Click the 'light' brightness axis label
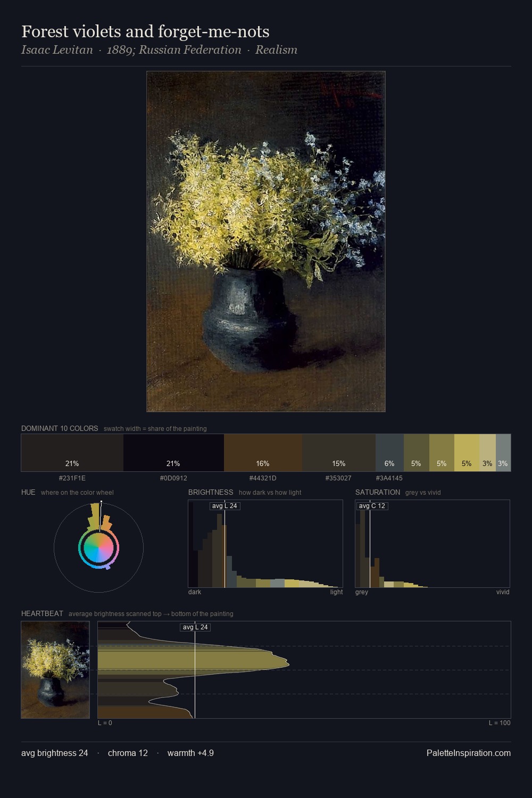The width and height of the screenshot is (532, 798). click(x=336, y=592)
